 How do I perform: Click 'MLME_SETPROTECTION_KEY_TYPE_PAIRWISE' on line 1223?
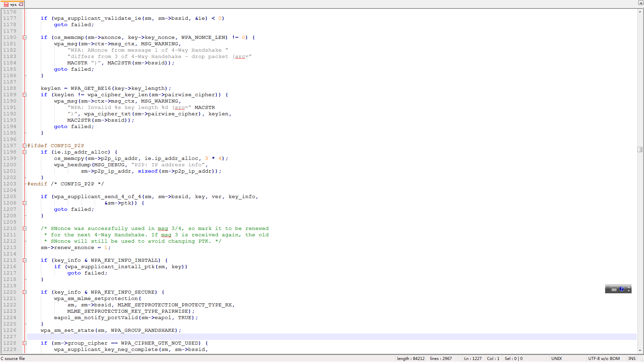pos(128,311)
